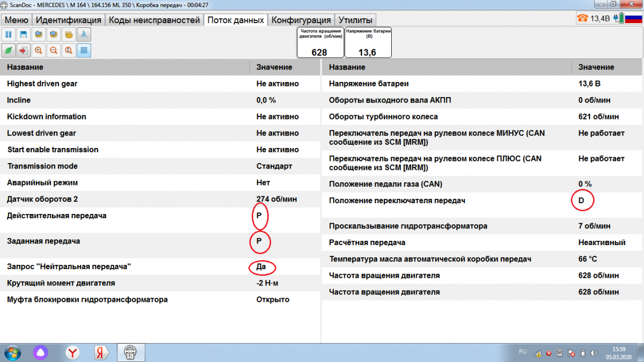644x362 pixels.
Task: Select the Датчик оборотов 2 row
Action: click(160, 199)
